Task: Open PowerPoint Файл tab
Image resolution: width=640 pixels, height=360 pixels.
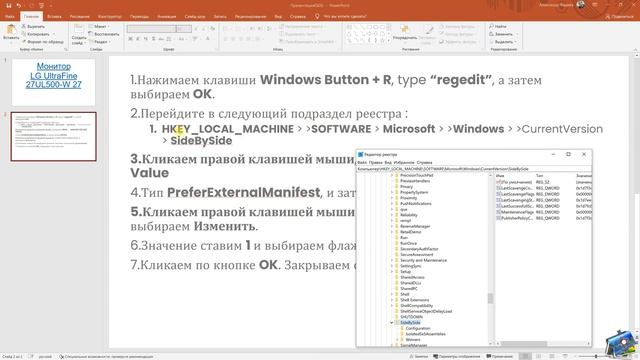Action: 10,16
